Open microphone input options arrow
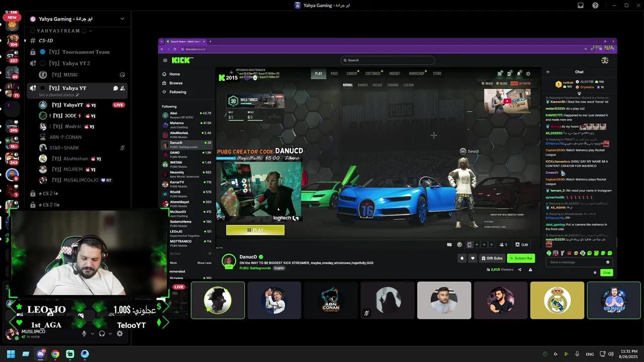The width and height of the screenshot is (644, 362). click(92, 334)
